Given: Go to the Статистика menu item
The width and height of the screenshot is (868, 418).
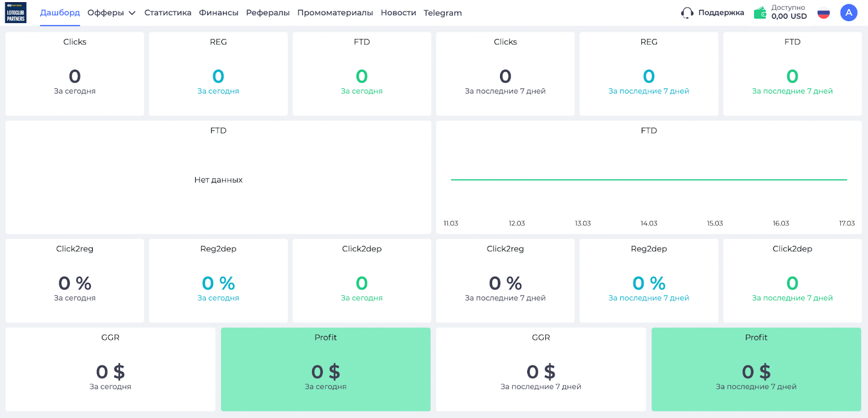Looking at the screenshot, I should pyautogui.click(x=168, y=12).
